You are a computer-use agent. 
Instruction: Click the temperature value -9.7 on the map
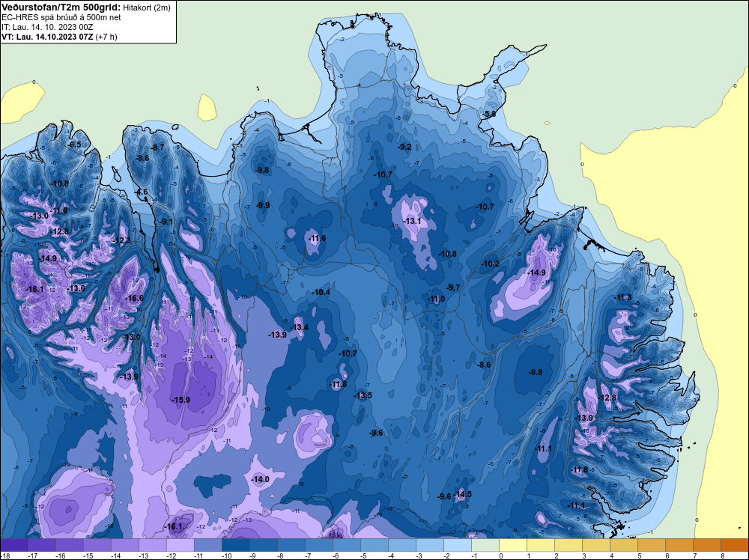[x=453, y=287]
